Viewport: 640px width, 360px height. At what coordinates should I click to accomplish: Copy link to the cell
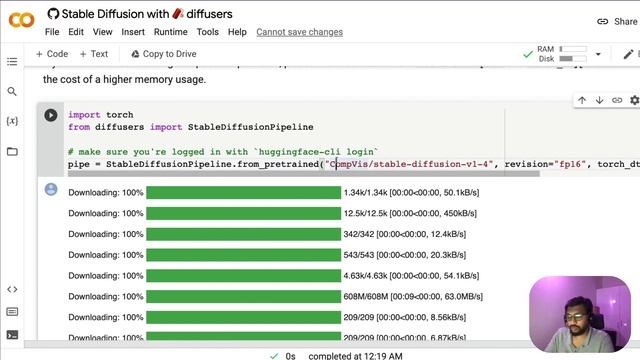tap(617, 100)
